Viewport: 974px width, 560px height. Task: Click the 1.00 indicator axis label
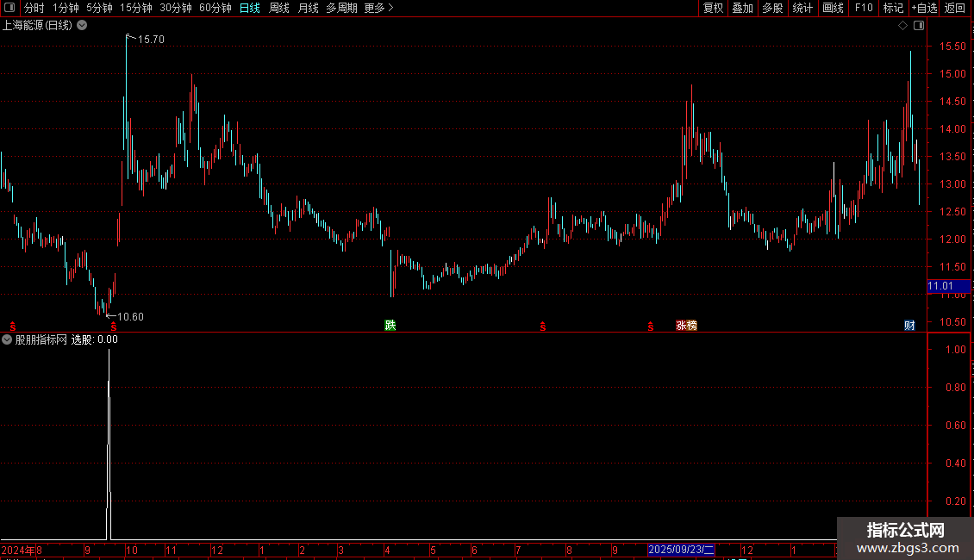coord(955,350)
